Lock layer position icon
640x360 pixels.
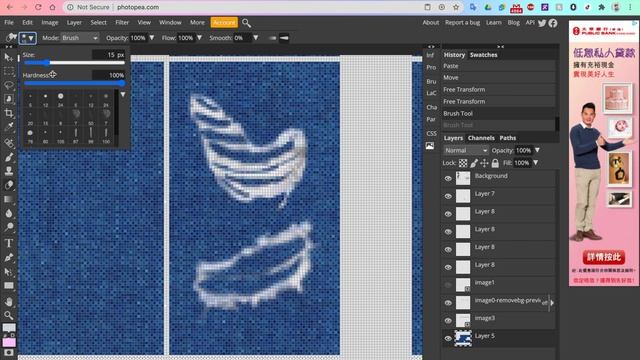484,163
